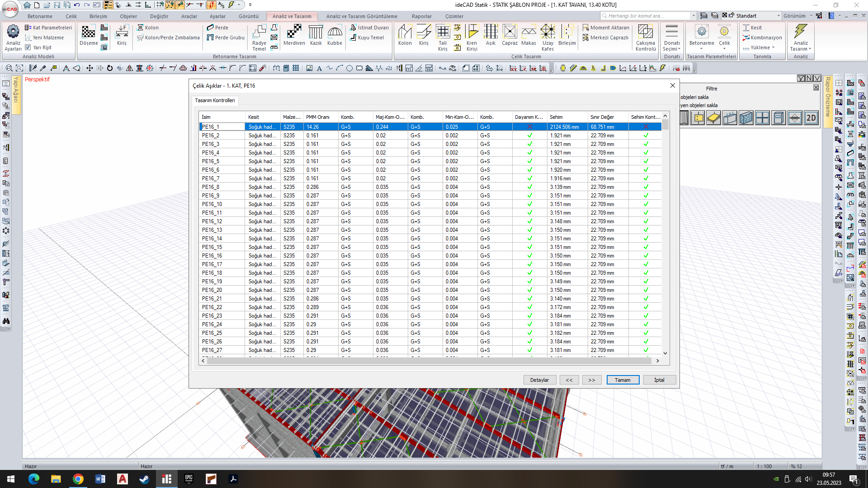Select the Uzay Kafes tool

click(547, 38)
